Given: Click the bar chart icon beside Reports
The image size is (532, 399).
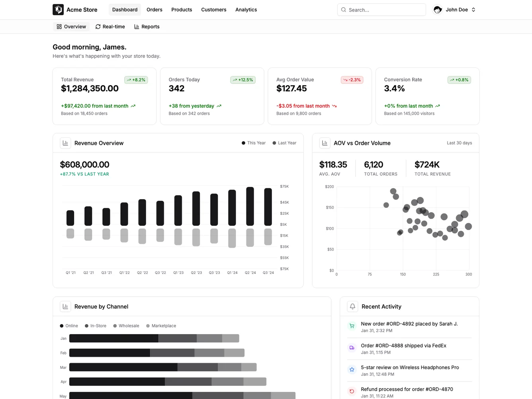Looking at the screenshot, I should (136, 26).
